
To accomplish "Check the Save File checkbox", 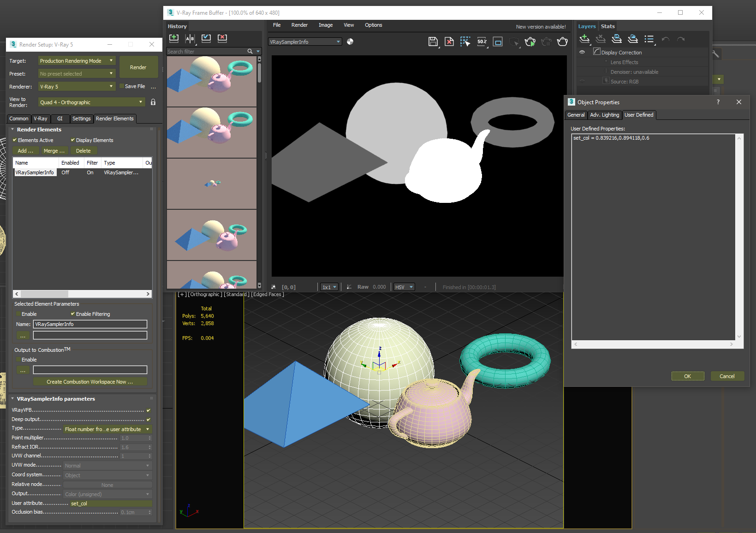I will click(x=121, y=86).
